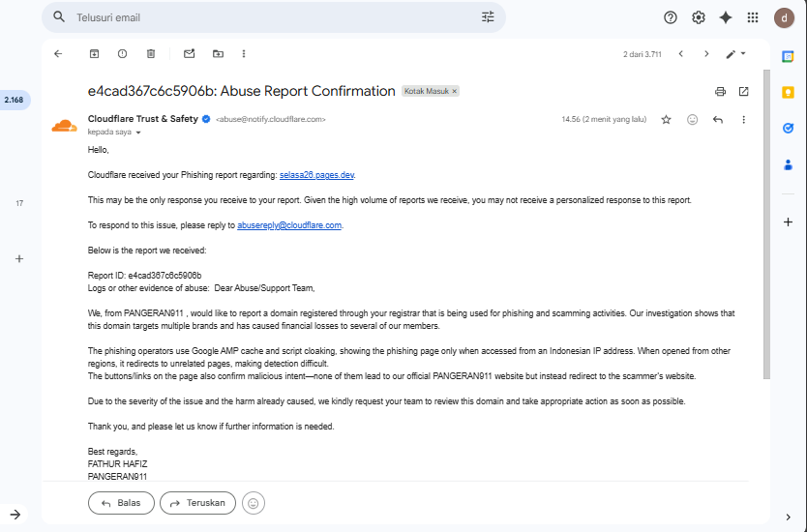Open message more options menu

[x=743, y=119]
